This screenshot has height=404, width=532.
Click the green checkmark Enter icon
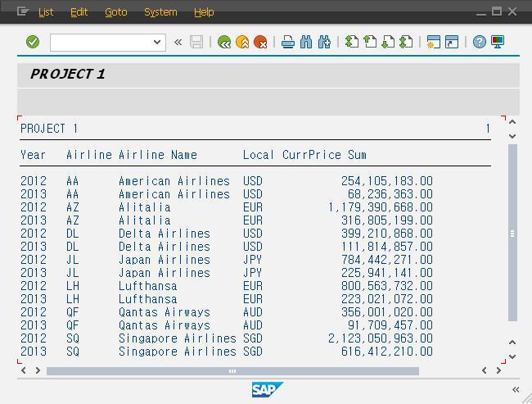33,42
